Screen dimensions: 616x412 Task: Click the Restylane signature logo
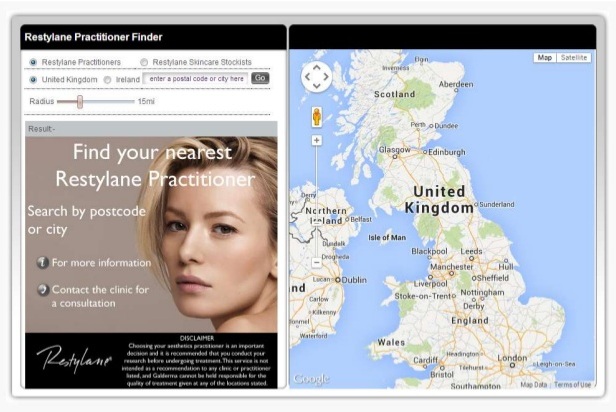pyautogui.click(x=75, y=358)
